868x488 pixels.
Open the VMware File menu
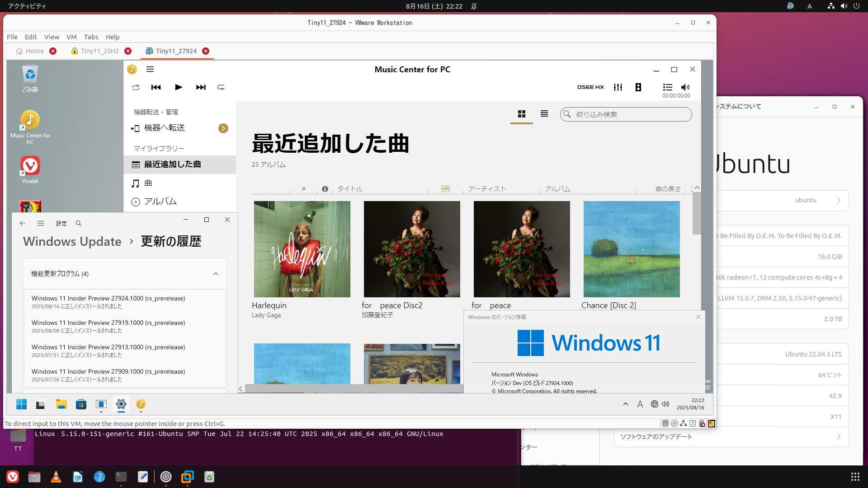[x=12, y=37]
